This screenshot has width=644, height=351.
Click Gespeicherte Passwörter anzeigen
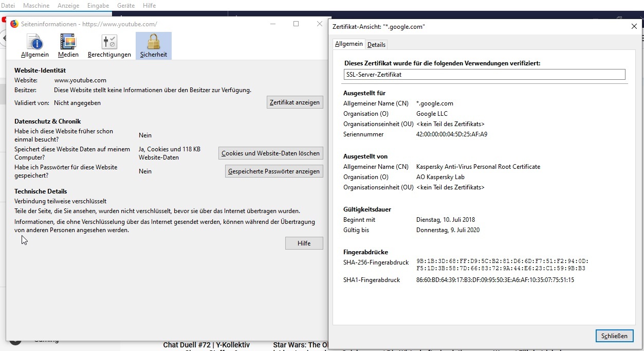(x=274, y=171)
